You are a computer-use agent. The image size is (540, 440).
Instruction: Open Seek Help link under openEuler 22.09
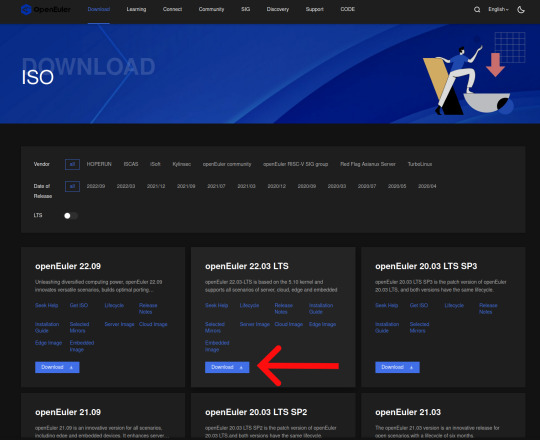46,305
